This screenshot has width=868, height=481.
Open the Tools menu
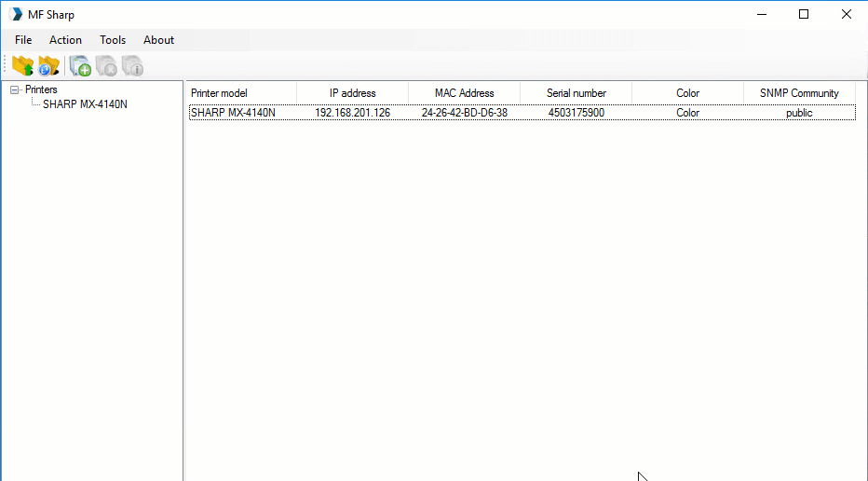pos(113,40)
